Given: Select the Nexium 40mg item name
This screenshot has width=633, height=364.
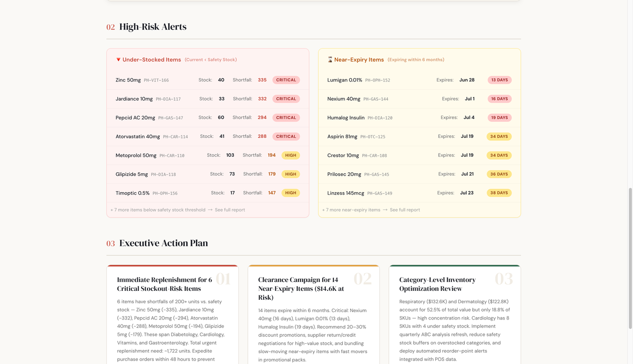Looking at the screenshot, I should [x=344, y=99].
